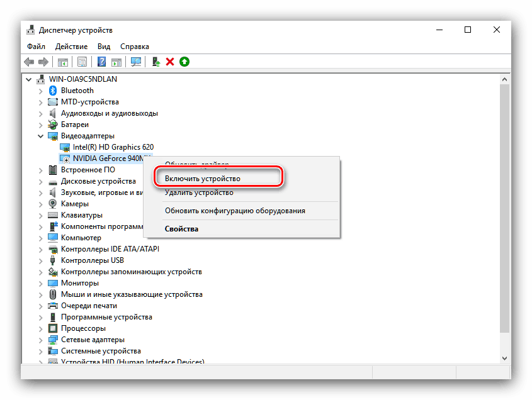Choose Обновить конфигурацию оборудования

point(235,211)
